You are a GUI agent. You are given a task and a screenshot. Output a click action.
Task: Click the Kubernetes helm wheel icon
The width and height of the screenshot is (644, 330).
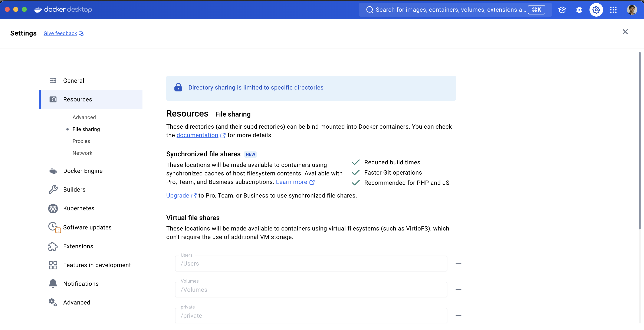53,208
